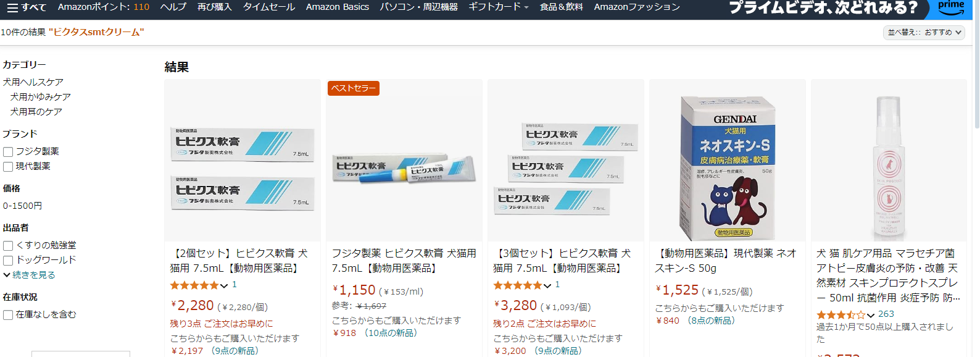Click 残り2点 ご注文はお早めに text
This screenshot has width=980, height=357.
(x=545, y=324)
